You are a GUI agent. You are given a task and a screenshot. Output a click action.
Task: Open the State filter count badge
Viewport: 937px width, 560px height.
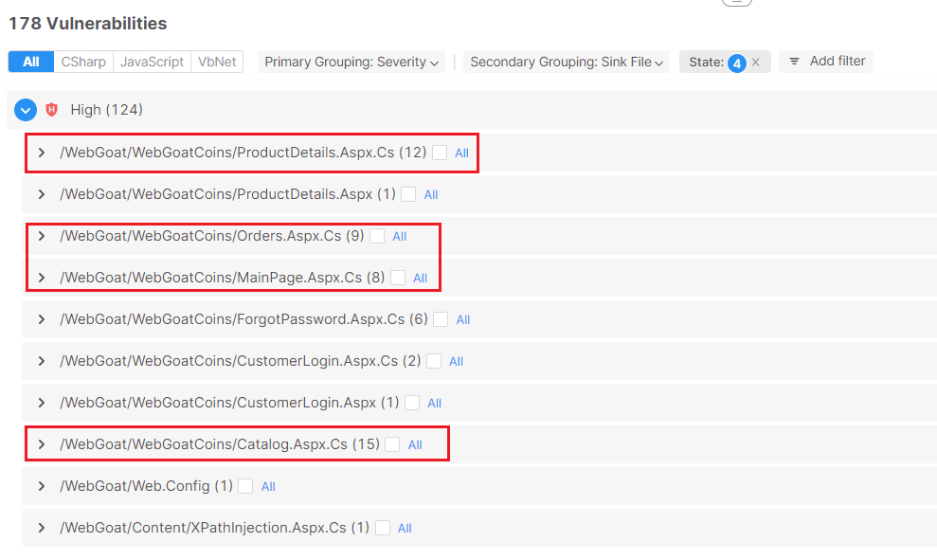[737, 63]
